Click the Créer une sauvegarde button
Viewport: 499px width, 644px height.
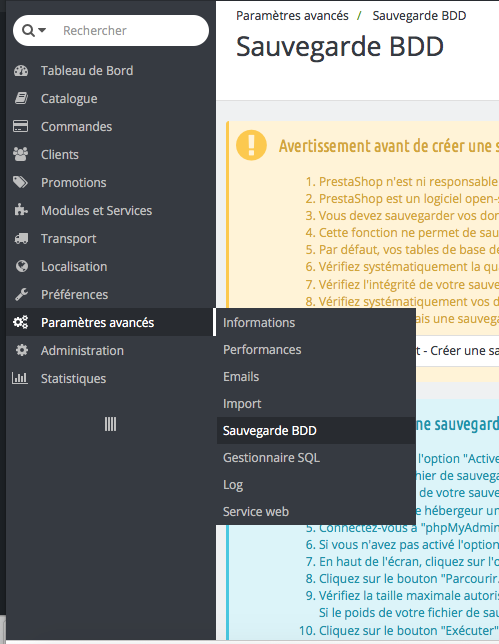click(457, 351)
